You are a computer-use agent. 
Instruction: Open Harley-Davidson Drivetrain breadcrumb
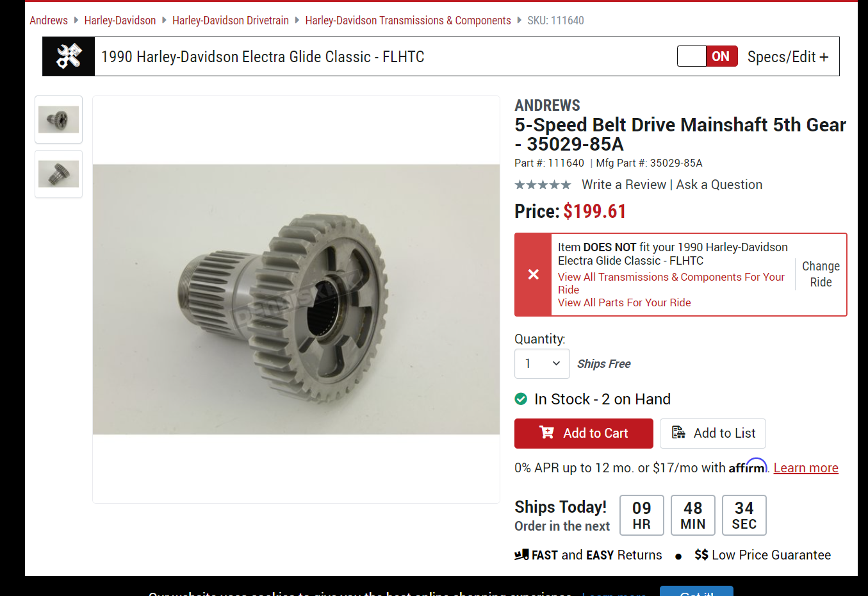(231, 21)
